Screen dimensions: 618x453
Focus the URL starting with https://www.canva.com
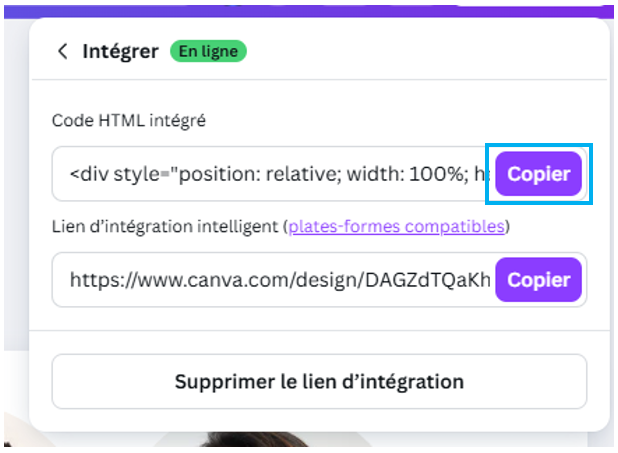coord(275,279)
